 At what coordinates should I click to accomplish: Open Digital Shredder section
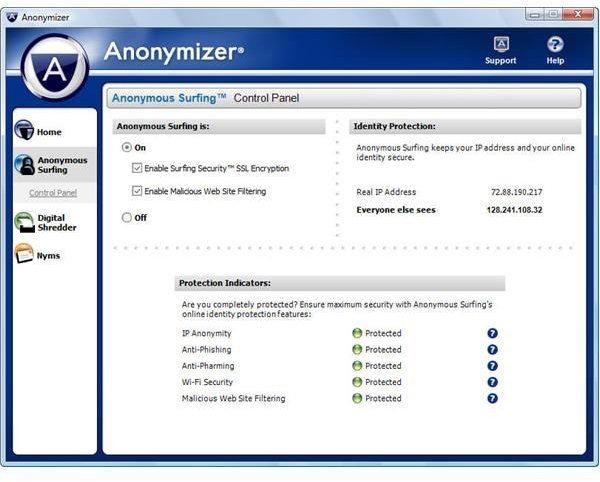click(x=57, y=223)
